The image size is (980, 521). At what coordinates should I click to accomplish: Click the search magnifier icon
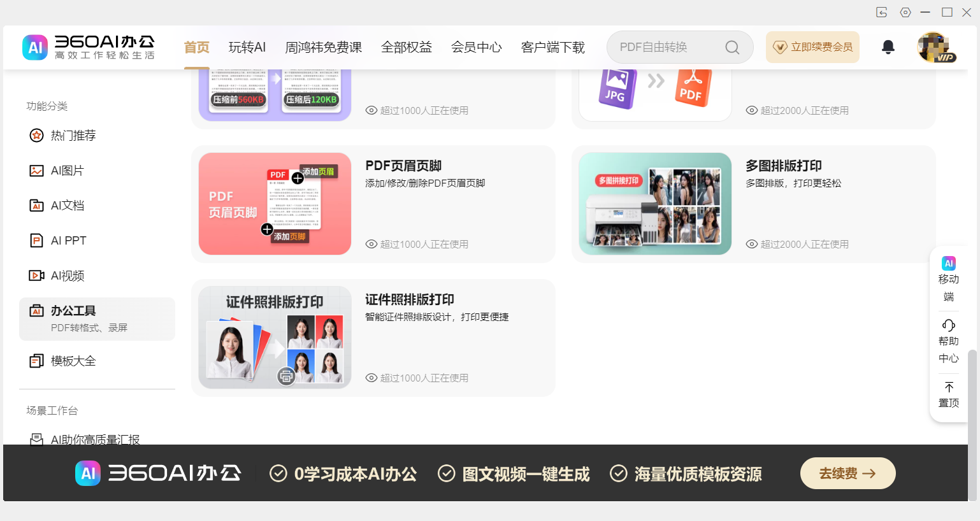click(732, 48)
